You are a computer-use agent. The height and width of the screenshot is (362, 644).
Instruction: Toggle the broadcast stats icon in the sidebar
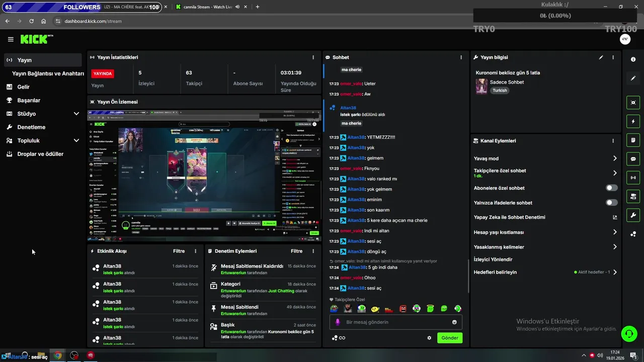[633, 177]
